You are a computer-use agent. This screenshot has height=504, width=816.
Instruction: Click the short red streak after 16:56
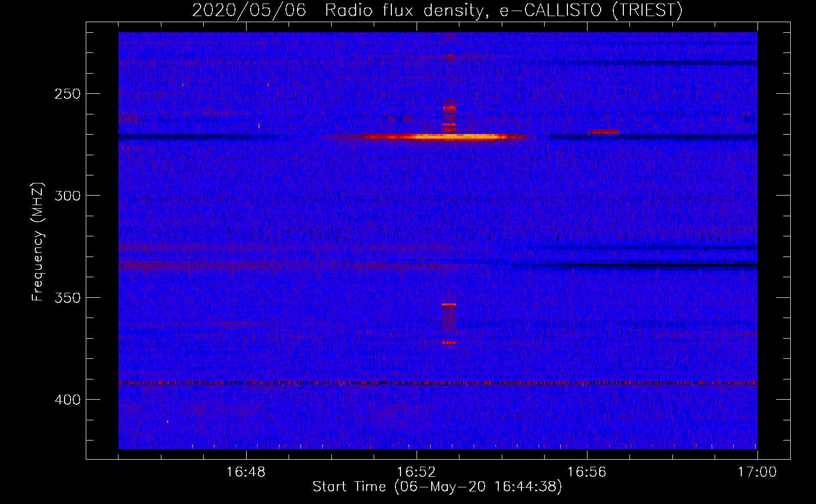603,132
